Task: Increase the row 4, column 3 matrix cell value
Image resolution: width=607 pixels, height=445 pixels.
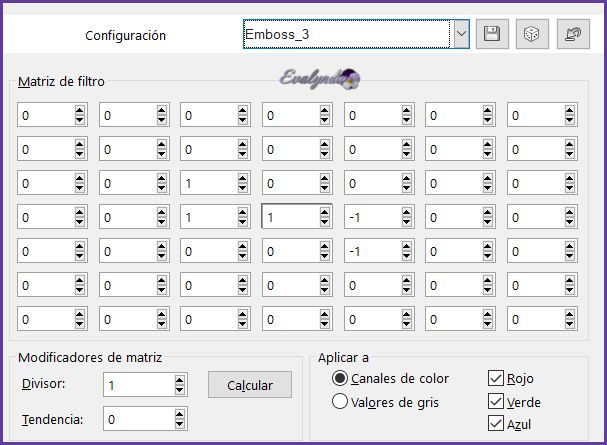Action: point(243,212)
